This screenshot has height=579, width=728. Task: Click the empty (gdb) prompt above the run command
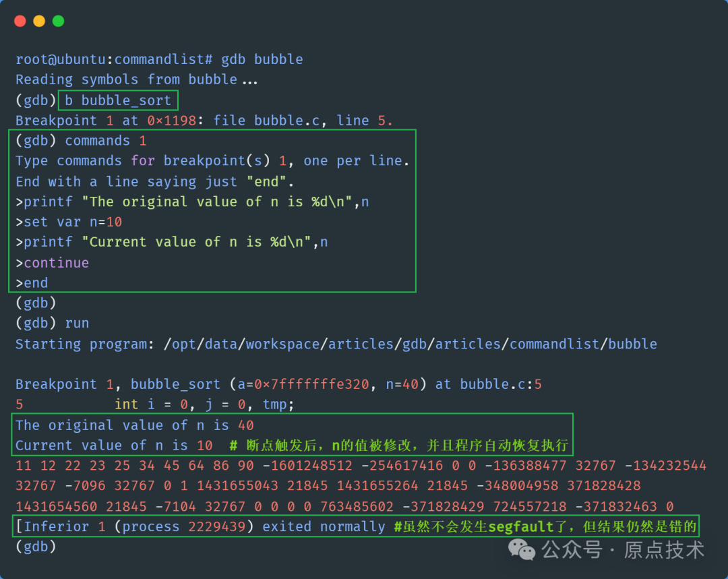pyautogui.click(x=36, y=303)
